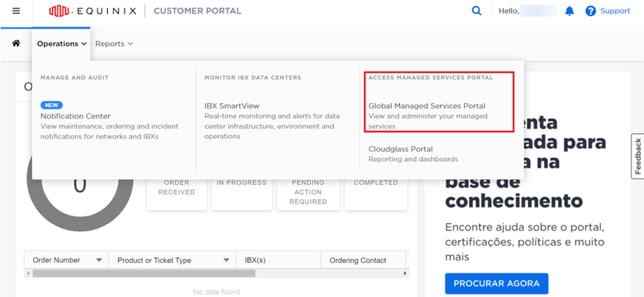This screenshot has height=297, width=644.
Task: Click the IBX(s) column header
Action: pyautogui.click(x=278, y=260)
